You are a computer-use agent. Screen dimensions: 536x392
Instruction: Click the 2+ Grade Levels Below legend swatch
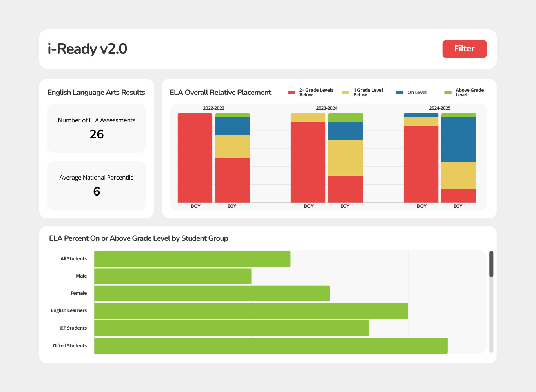291,93
